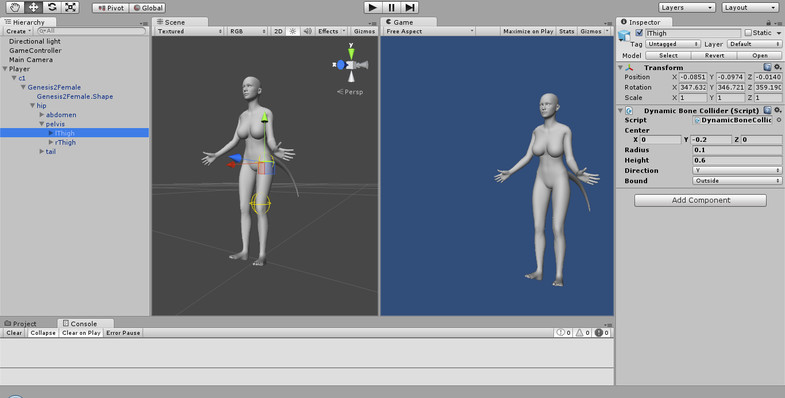
Task: Open the Layers dropdown
Action: 686,8
